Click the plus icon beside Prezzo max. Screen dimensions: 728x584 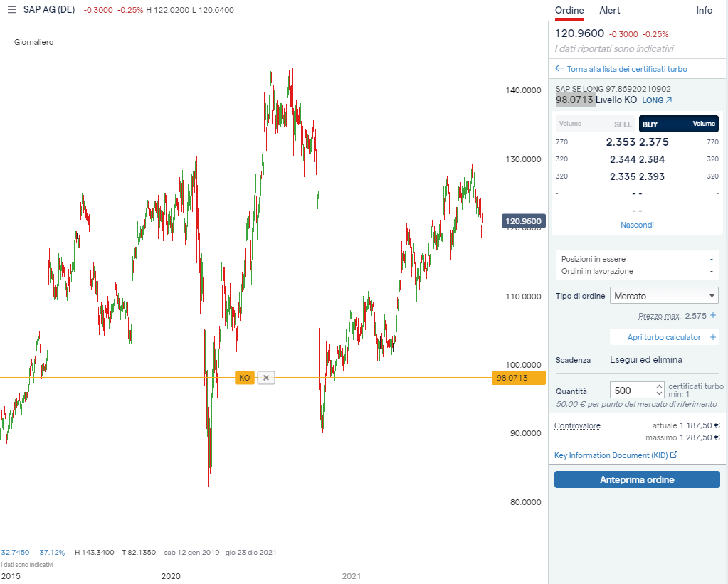[x=713, y=315]
